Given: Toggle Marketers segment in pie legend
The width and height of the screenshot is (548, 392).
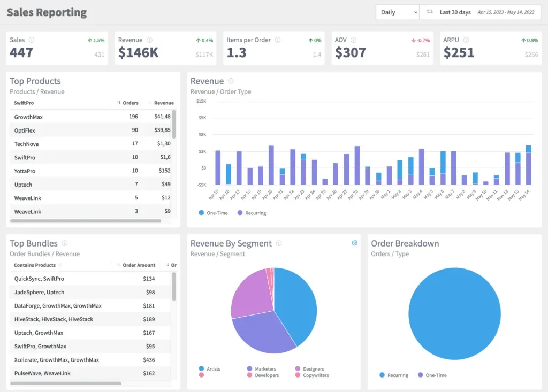Looking at the screenshot, I should [261, 368].
